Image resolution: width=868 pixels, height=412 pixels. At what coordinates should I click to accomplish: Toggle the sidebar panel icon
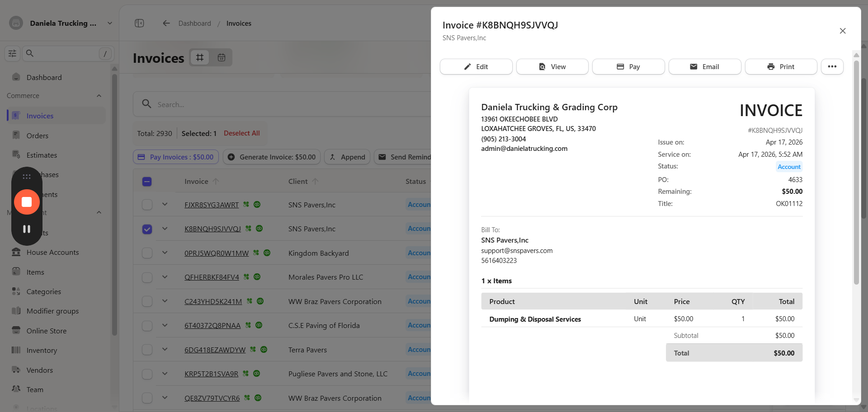tap(139, 23)
